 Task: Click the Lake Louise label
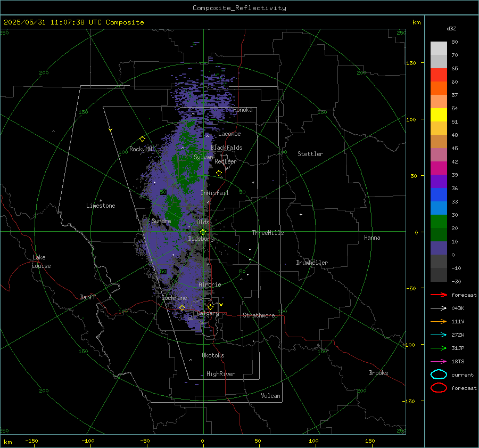[41, 262]
